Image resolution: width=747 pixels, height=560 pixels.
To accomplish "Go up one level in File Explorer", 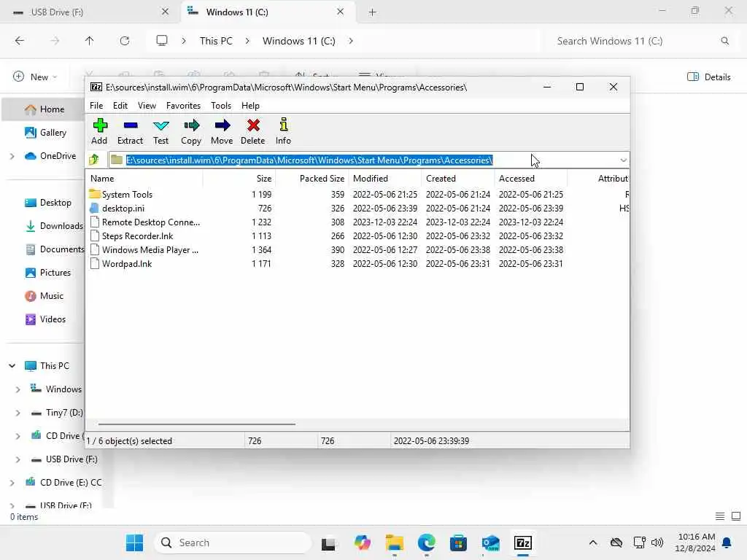I will (x=89, y=41).
